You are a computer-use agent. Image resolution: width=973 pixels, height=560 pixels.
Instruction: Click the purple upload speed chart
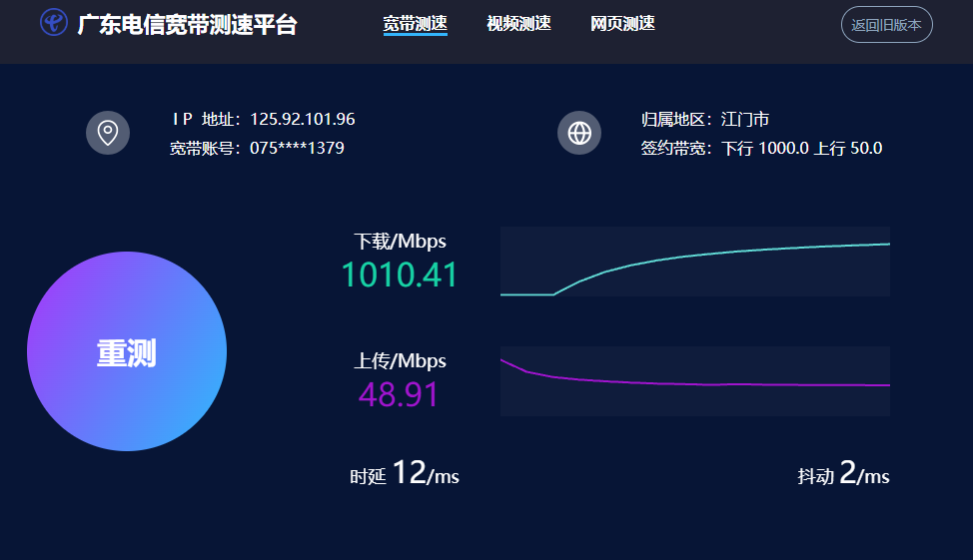point(694,381)
